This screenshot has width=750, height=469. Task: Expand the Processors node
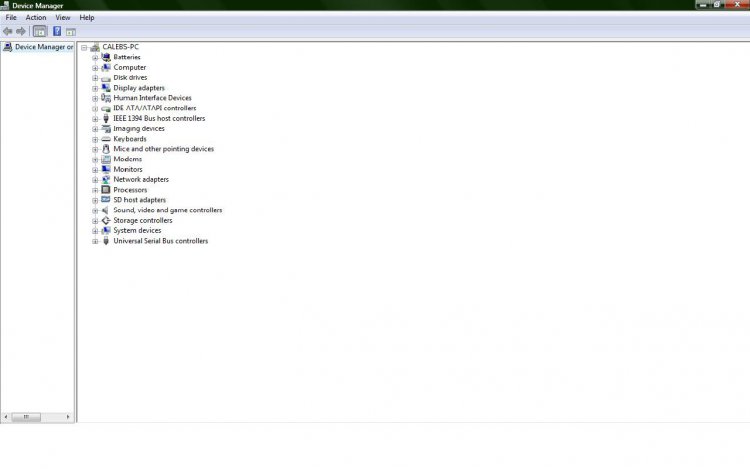coord(95,190)
